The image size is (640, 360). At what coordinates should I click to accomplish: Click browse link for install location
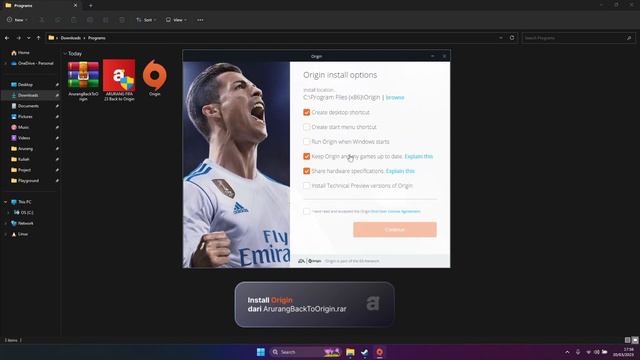395,98
